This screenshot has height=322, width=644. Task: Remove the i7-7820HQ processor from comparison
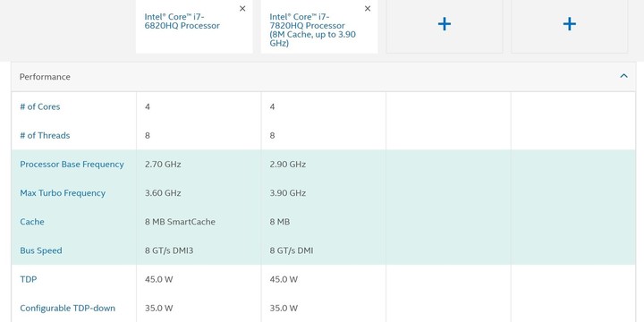coord(368,9)
